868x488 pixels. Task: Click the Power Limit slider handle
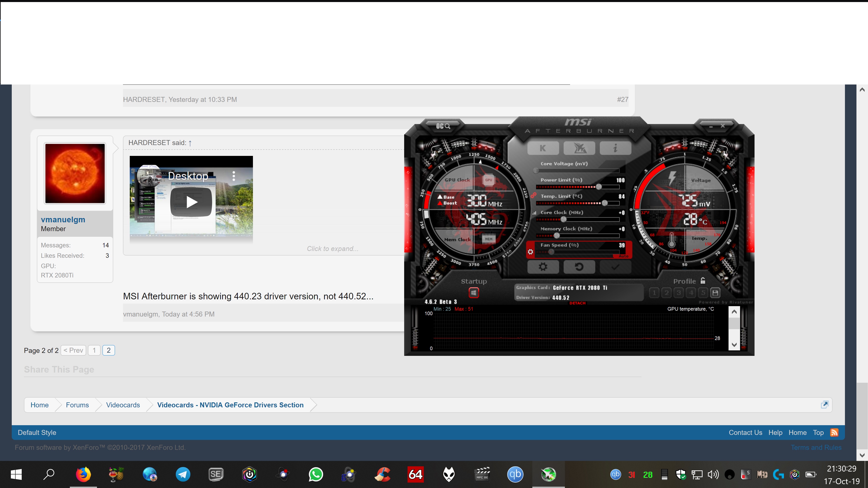pyautogui.click(x=599, y=187)
